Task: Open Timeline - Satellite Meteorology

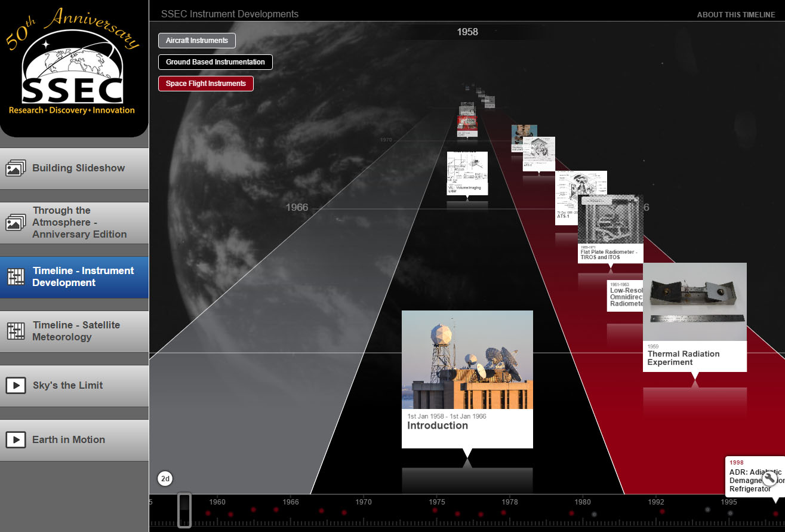Action: coord(74,331)
